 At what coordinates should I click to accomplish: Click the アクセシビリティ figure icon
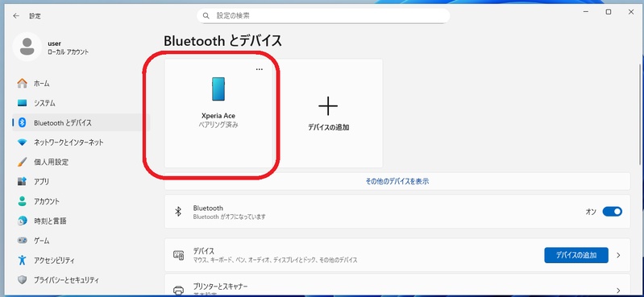tap(23, 260)
